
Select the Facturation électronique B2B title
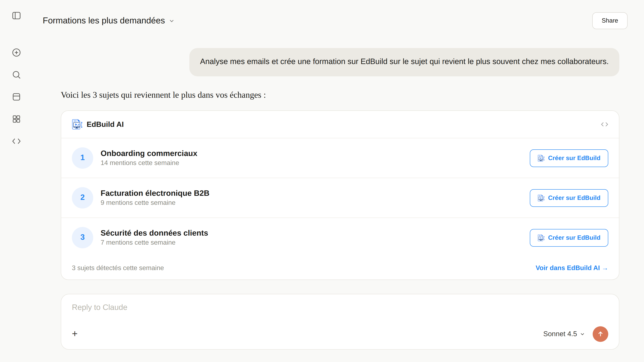155,193
